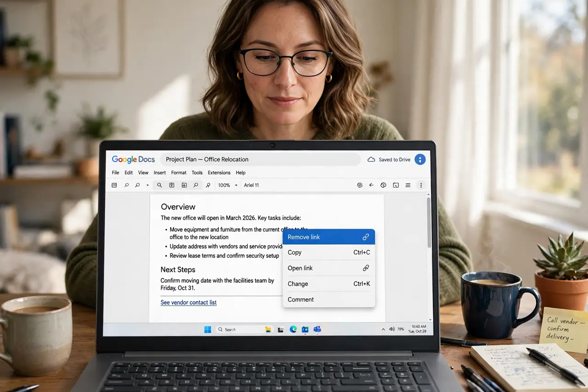Image resolution: width=588 pixels, height=392 pixels.
Task: Expand the zoom 100% dropdown arrow
Action: pyautogui.click(x=236, y=185)
